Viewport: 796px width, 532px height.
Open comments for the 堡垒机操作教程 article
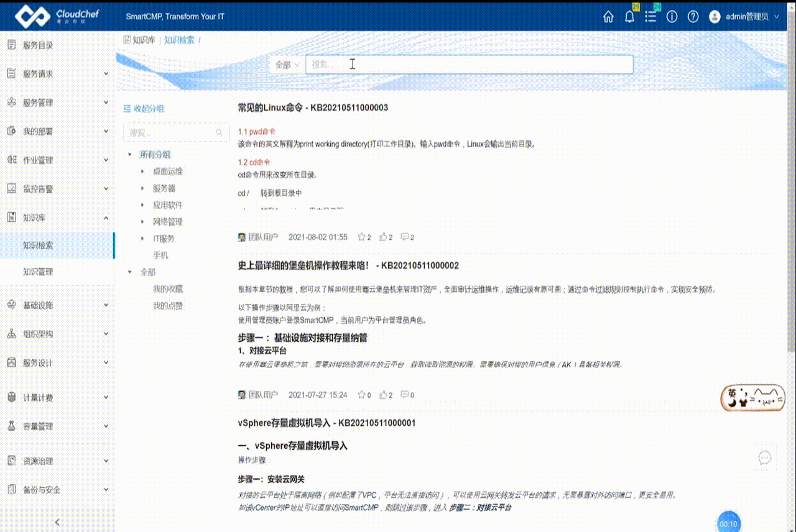point(404,395)
